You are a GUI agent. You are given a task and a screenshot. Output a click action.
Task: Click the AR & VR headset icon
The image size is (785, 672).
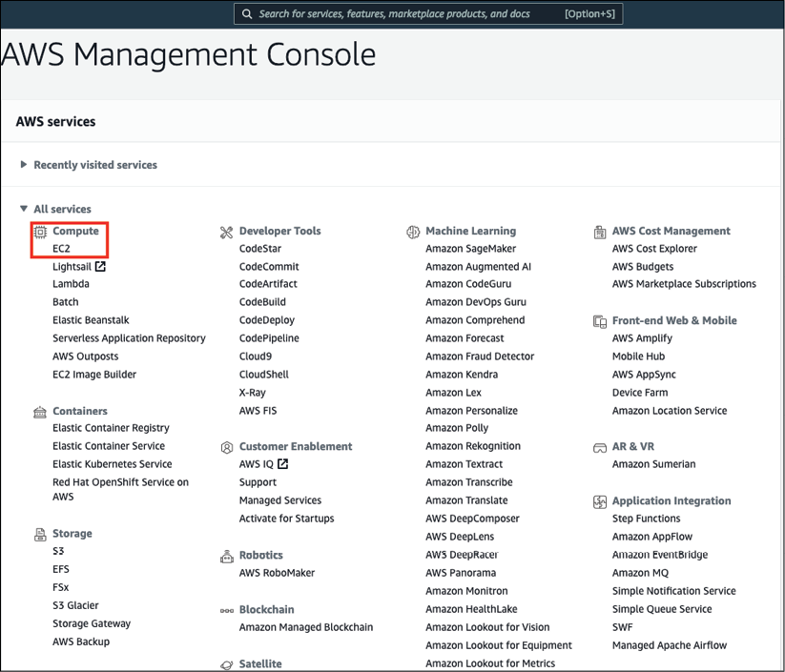coord(600,447)
